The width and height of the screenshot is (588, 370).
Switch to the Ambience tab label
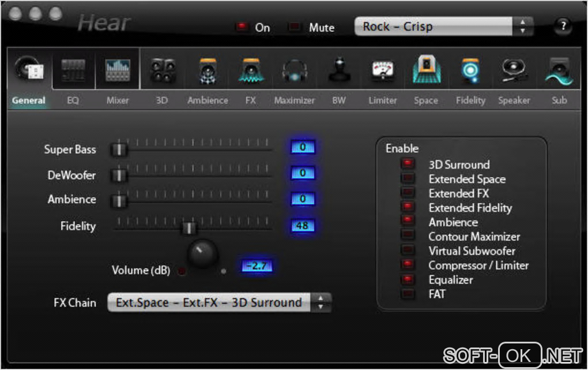tap(208, 100)
